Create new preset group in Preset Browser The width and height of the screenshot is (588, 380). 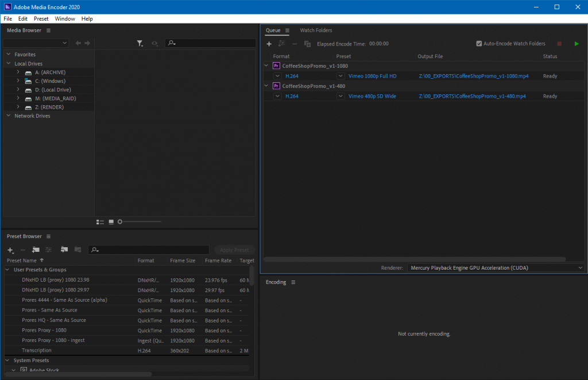click(x=36, y=250)
